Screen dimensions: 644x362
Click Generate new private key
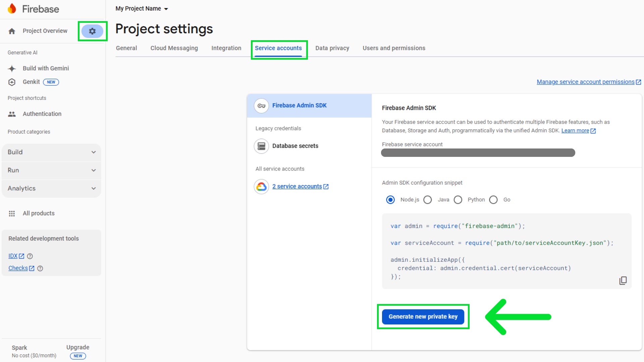423,316
